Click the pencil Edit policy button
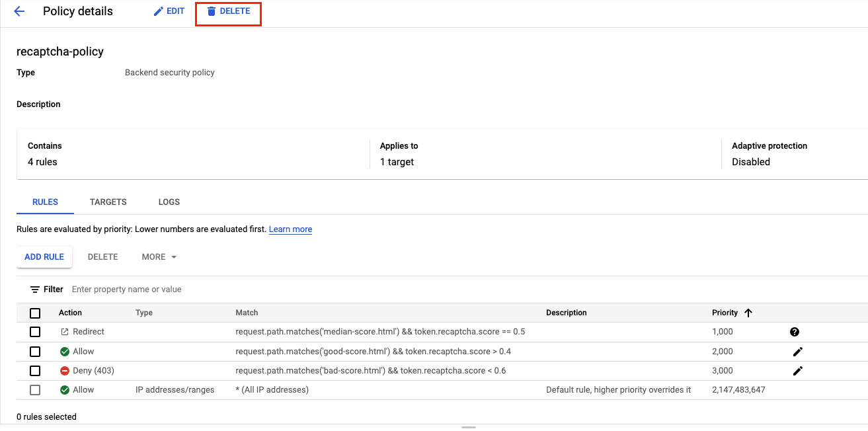The height and width of the screenshot is (431, 868). [x=169, y=11]
